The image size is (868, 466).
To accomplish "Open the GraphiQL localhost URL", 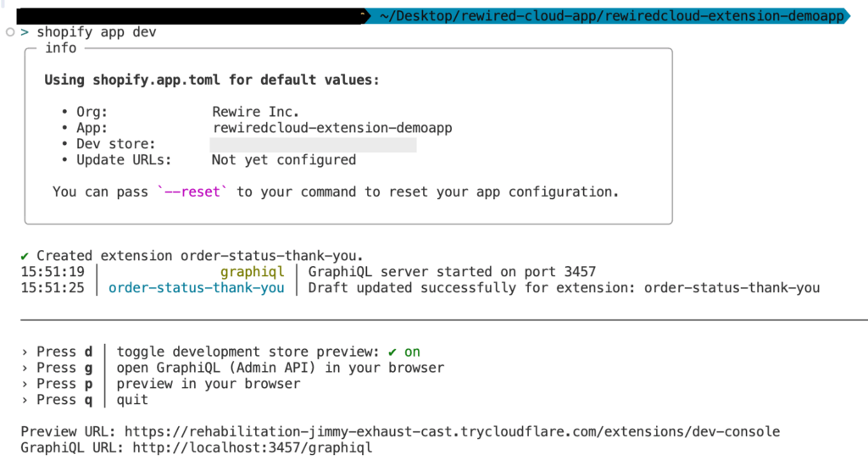I will [252, 447].
